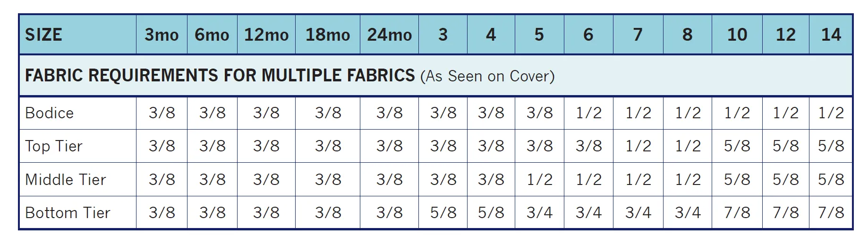Click Bottom Tier value for size 7
The image size is (868, 246).
click(x=638, y=213)
